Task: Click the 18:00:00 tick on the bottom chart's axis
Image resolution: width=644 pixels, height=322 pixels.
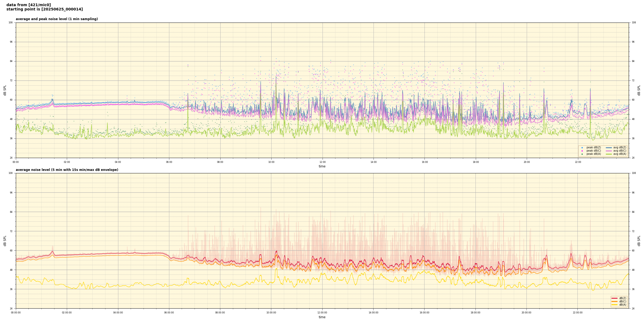Action: (475, 313)
